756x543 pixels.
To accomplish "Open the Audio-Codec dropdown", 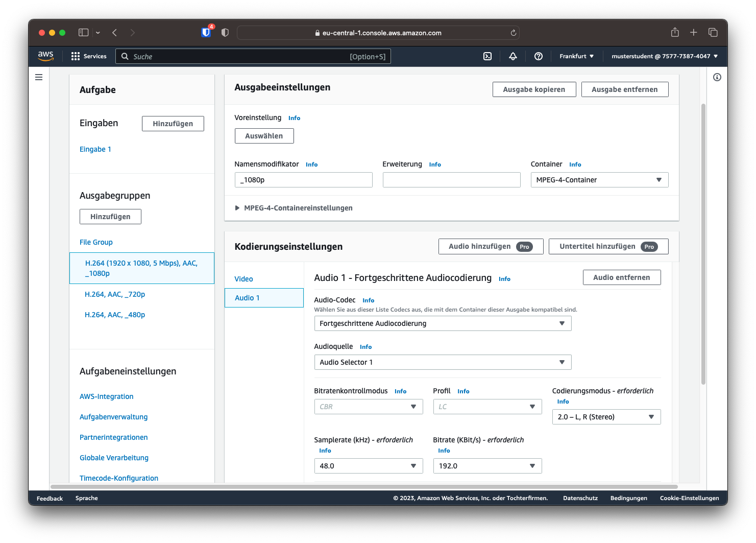I will tap(443, 323).
